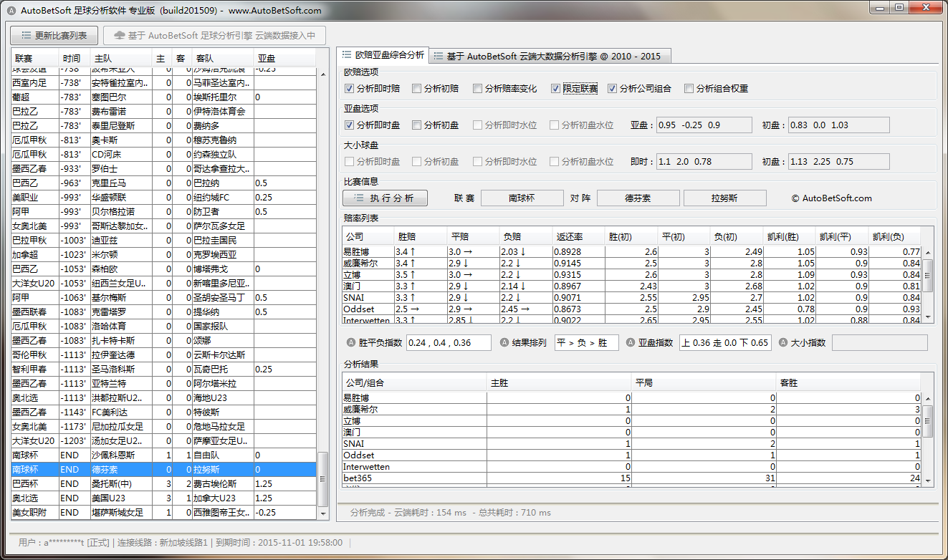Screen dimensions: 948x560
Task: Toggle 分析即时盘 in 亚盘选项
Action: (x=350, y=125)
